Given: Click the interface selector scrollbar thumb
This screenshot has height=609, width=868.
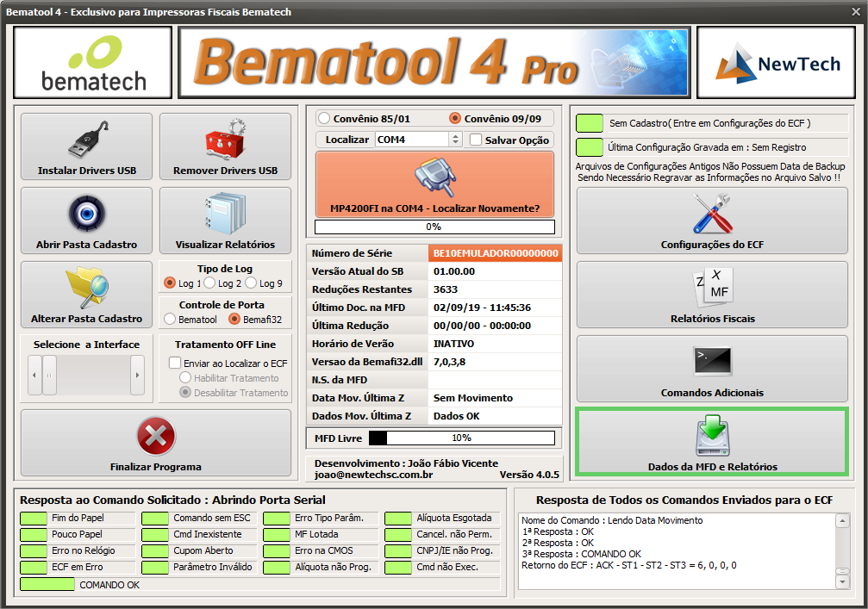Looking at the screenshot, I should [x=49, y=375].
